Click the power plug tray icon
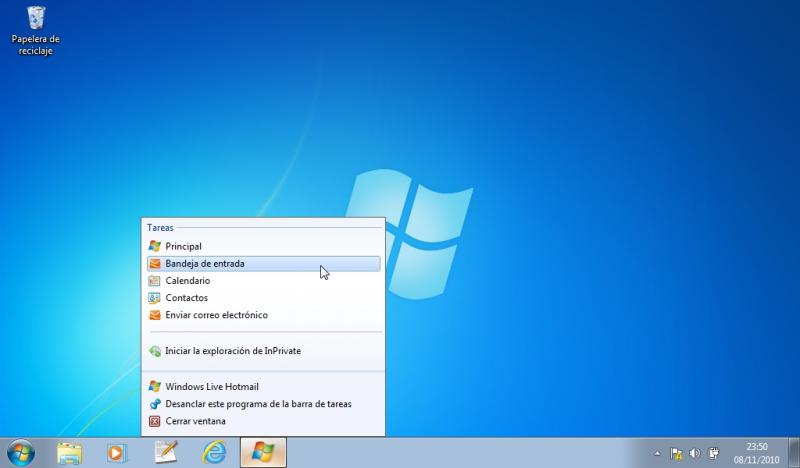 (714, 453)
